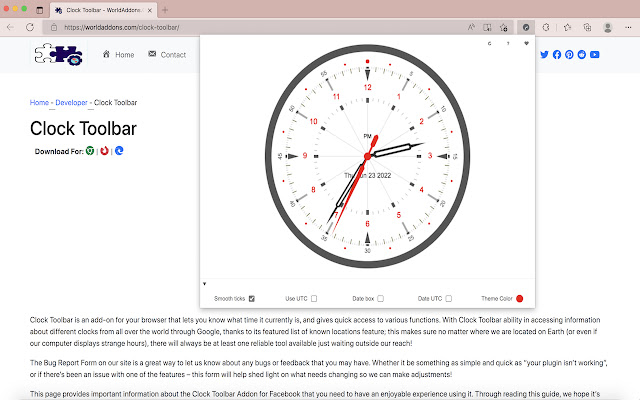The height and width of the screenshot is (400, 640).
Task: Close the Clock Toolbar tab
Action: (x=150, y=10)
